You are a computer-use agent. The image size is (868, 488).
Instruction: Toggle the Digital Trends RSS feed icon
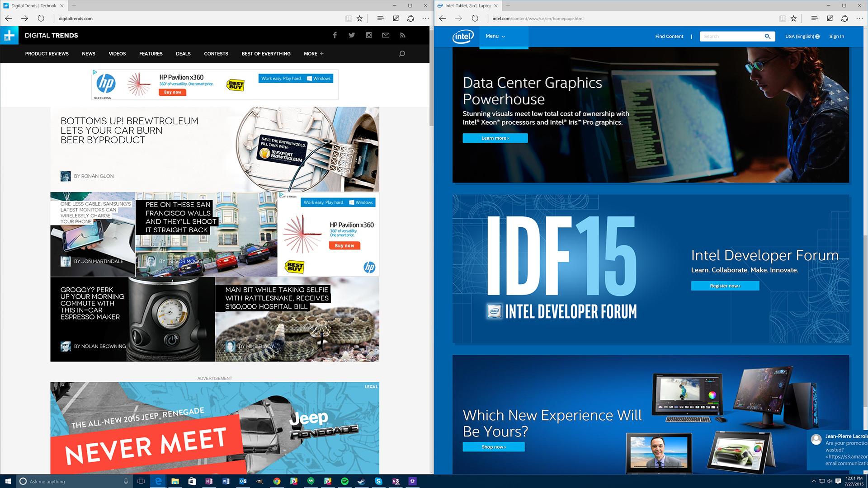(x=403, y=35)
